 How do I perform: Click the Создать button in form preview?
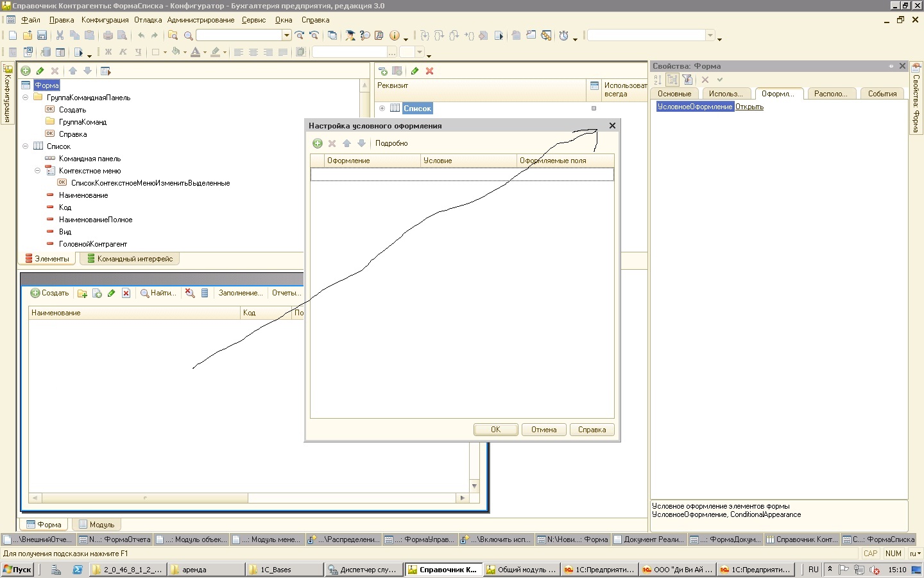click(49, 293)
